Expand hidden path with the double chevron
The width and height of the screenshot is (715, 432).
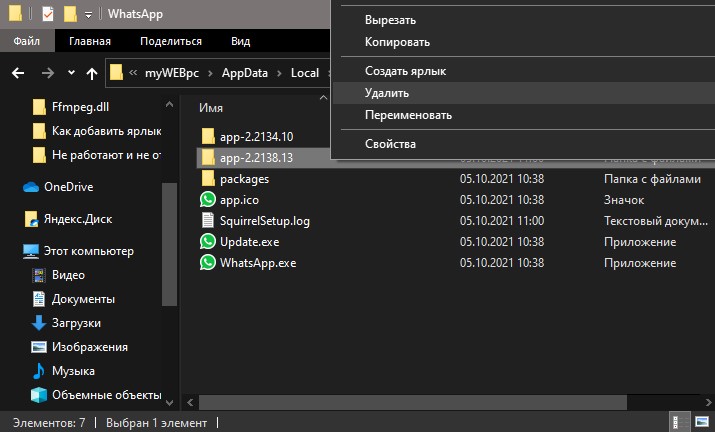coord(133,73)
